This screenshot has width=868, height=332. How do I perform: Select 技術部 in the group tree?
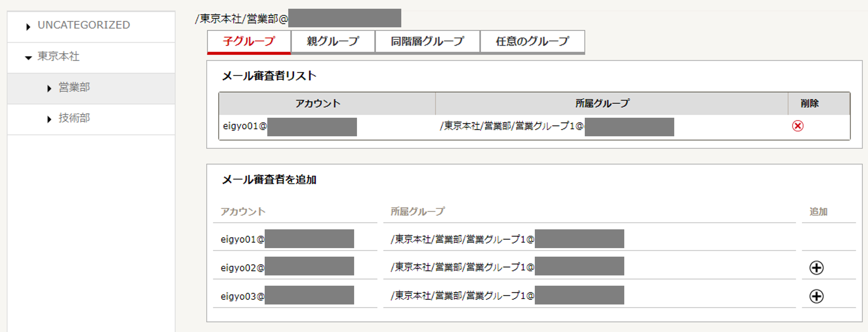74,118
